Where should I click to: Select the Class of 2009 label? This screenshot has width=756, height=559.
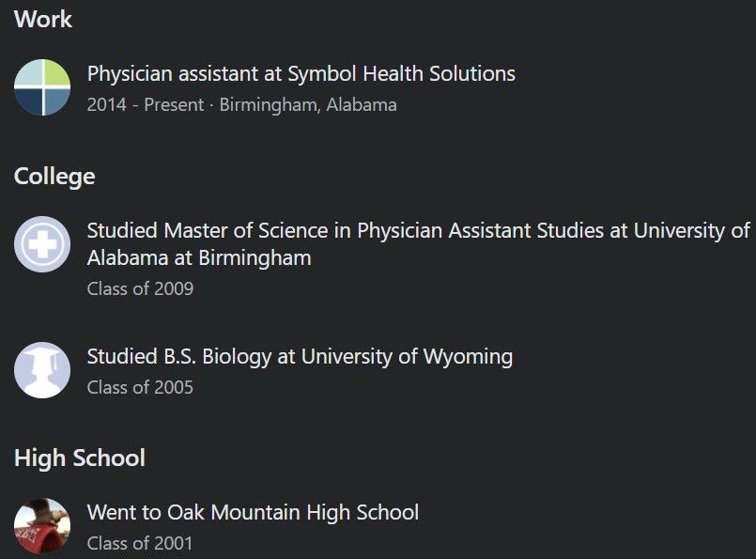click(x=140, y=289)
